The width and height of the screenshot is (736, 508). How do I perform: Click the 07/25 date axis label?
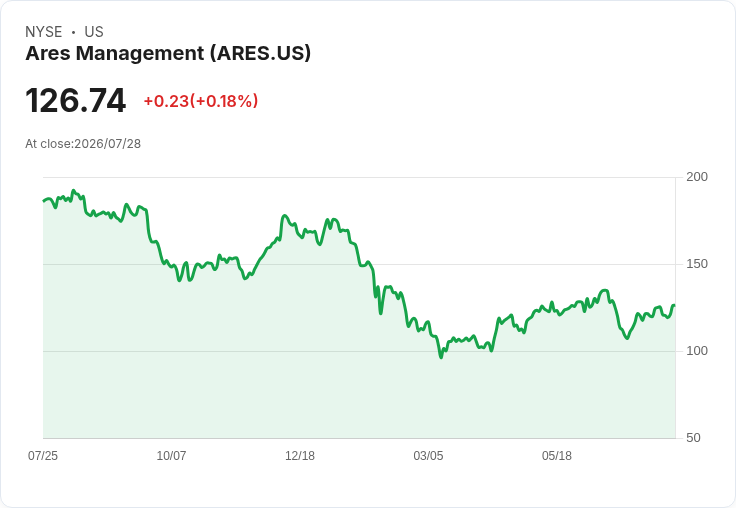[43, 455]
